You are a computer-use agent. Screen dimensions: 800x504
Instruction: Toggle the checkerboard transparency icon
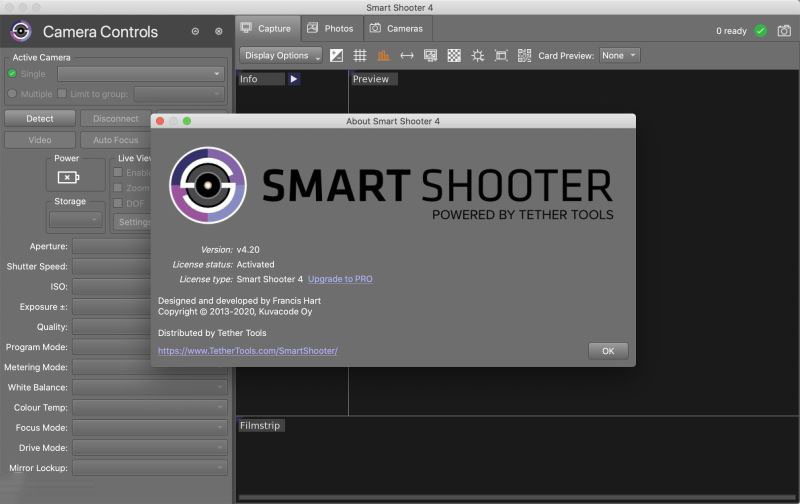[454, 56]
